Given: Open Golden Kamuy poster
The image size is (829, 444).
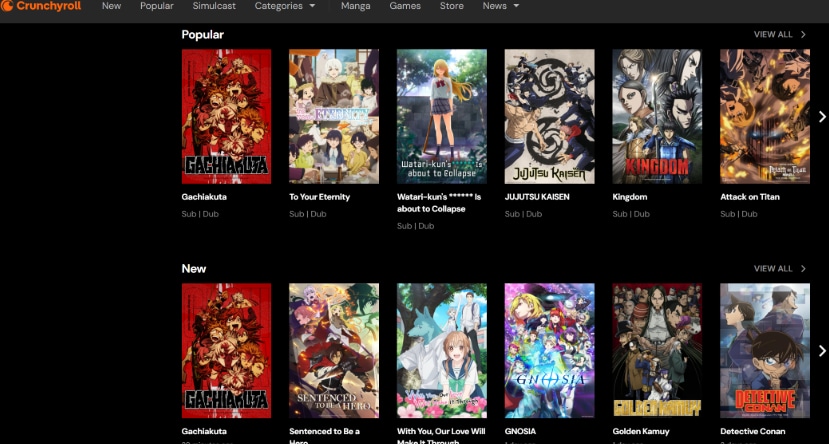Looking at the screenshot, I should pos(657,350).
